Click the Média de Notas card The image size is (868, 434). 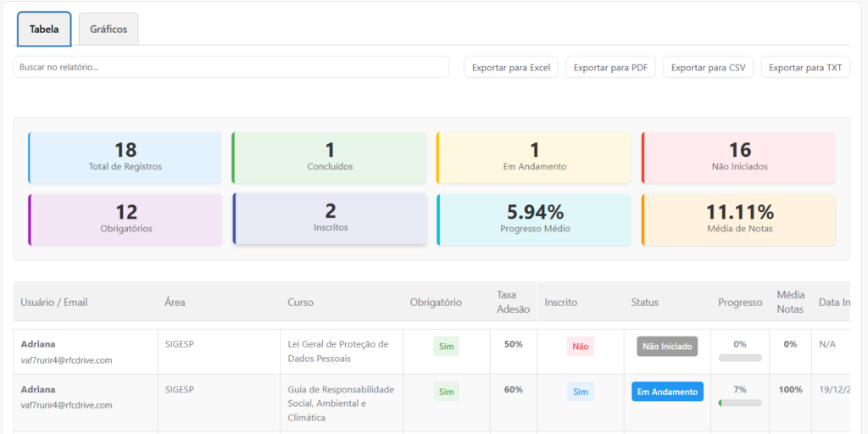point(739,220)
